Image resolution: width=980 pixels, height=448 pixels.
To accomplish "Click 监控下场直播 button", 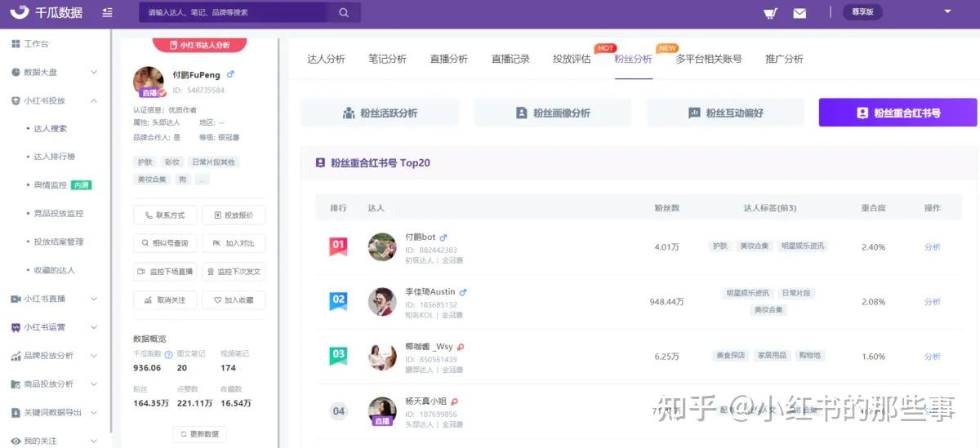I will click(165, 272).
